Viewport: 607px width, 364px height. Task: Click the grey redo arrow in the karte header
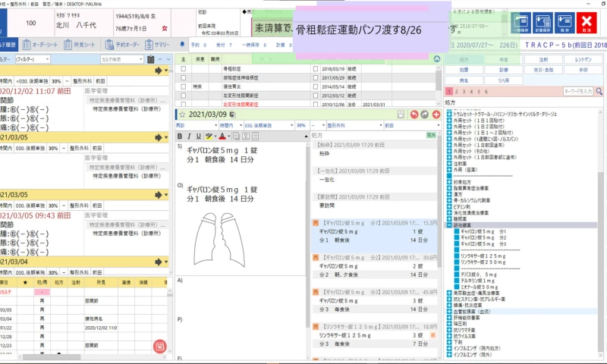pyautogui.click(x=425, y=115)
